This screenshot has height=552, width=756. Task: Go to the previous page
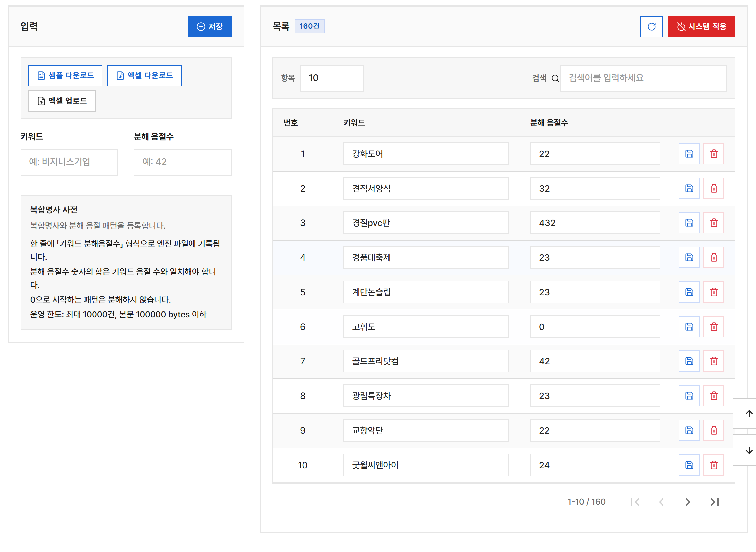tap(661, 502)
